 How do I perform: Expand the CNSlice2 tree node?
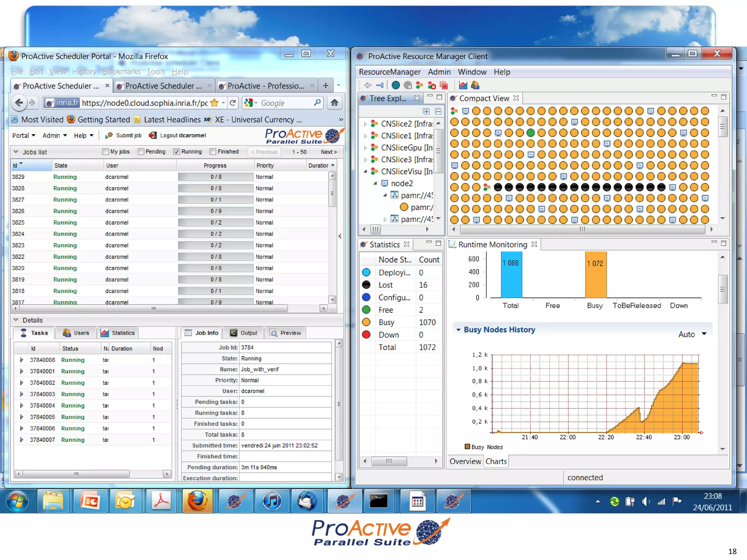(365, 124)
